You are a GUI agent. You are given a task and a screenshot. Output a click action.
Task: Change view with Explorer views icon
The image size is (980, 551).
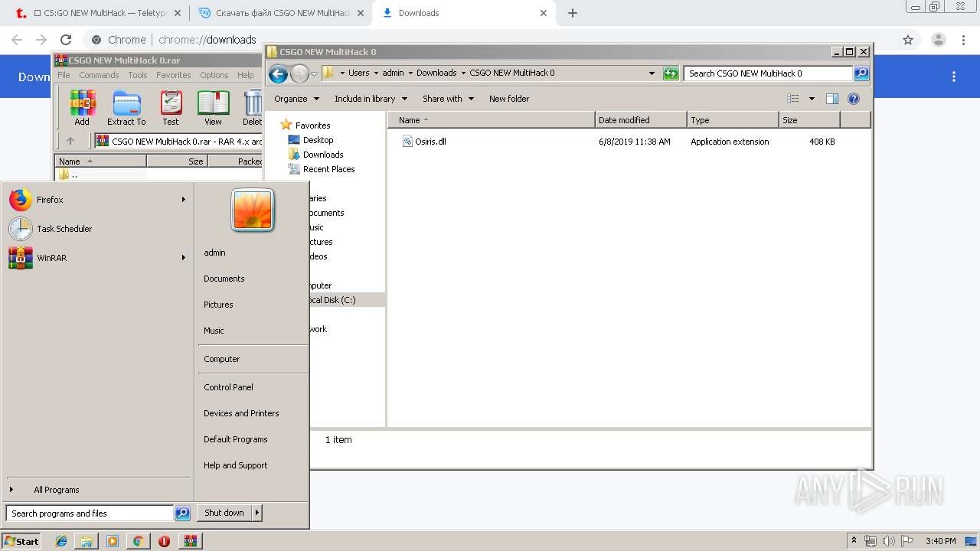(793, 99)
